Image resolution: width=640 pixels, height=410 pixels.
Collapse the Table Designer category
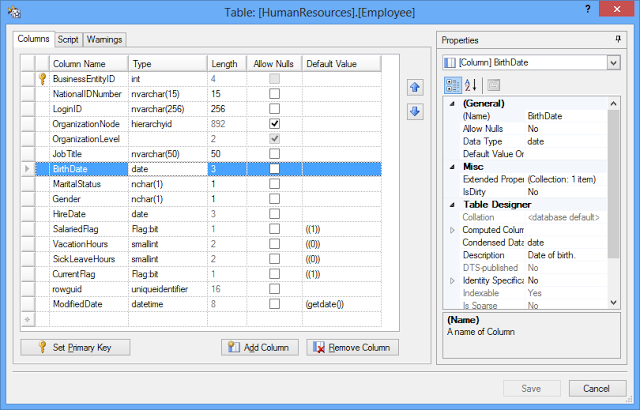tap(453, 204)
